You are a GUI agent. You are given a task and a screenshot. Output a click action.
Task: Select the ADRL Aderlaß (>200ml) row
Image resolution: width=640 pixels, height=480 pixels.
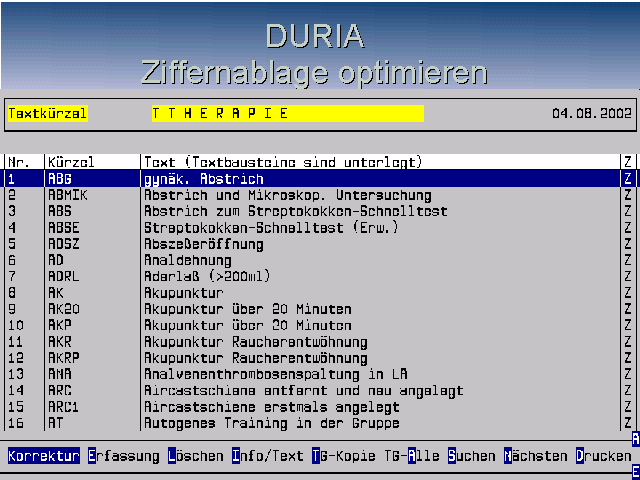(320, 276)
